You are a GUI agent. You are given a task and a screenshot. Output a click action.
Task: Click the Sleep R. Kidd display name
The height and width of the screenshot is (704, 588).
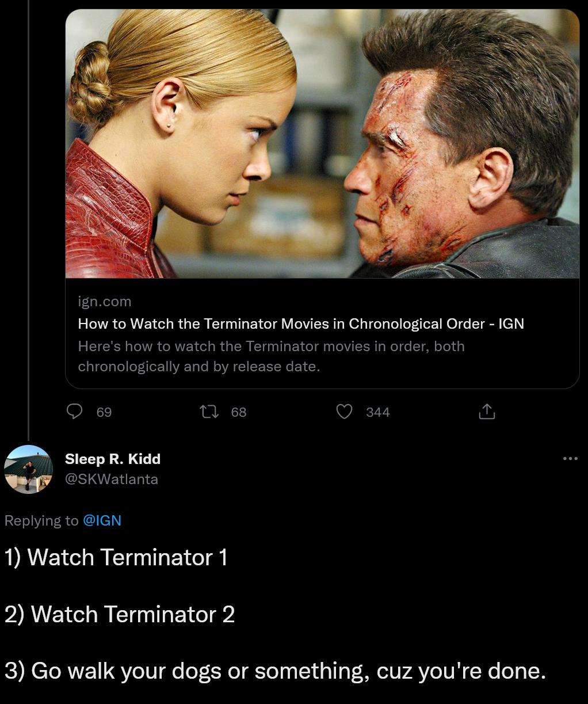[112, 459]
